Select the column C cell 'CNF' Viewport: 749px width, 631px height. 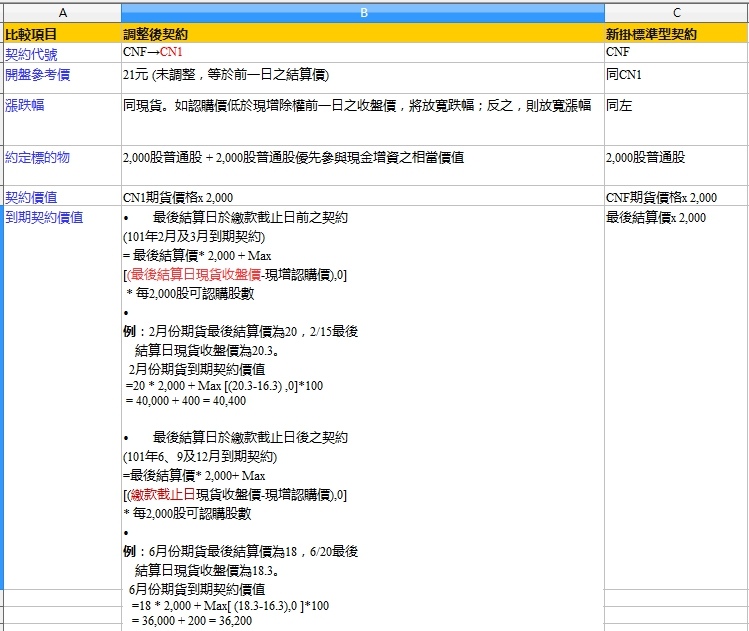(676, 53)
